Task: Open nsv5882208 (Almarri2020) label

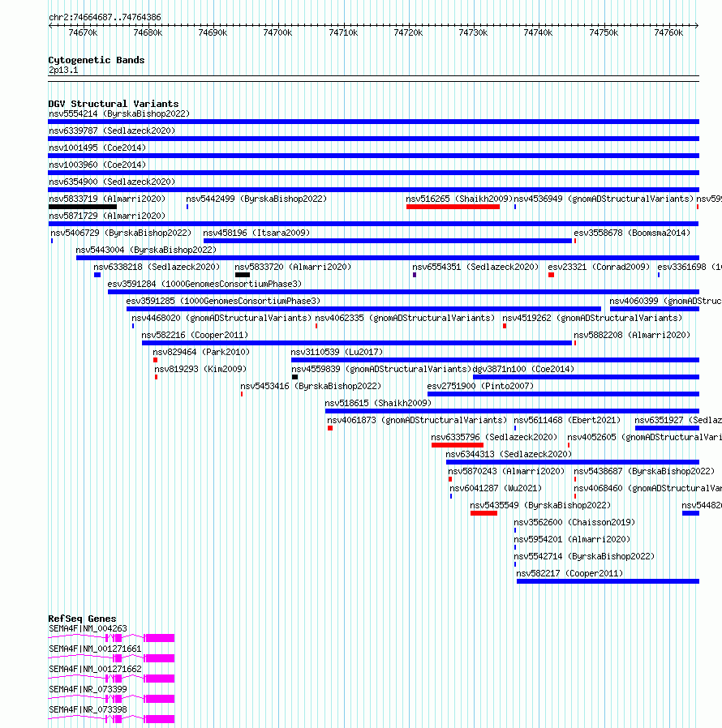Action: (632, 335)
